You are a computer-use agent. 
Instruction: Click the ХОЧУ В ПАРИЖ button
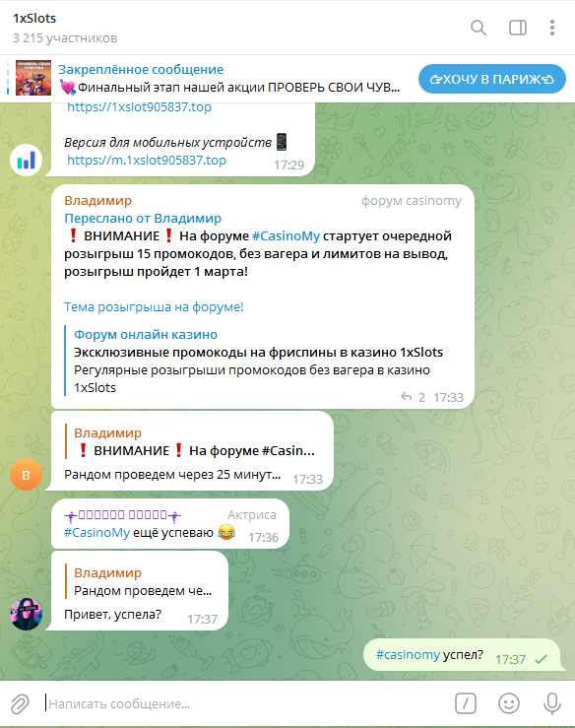pos(492,79)
